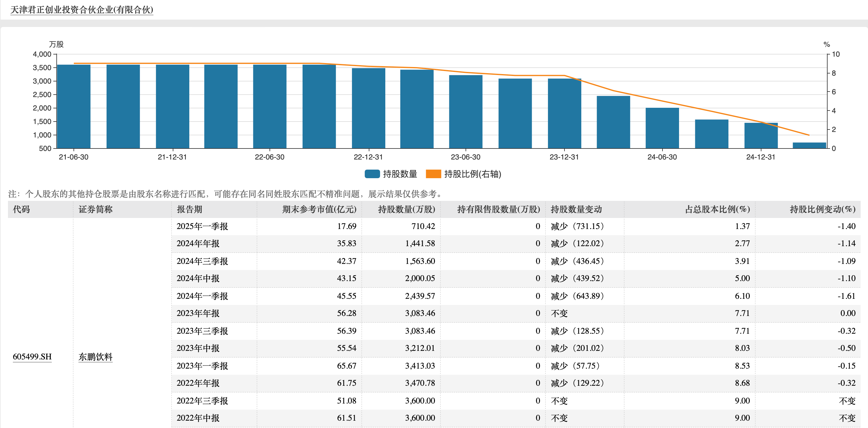Click 持股数量(万股) column header
Screen dimensions: 868x428
pyautogui.click(x=406, y=209)
